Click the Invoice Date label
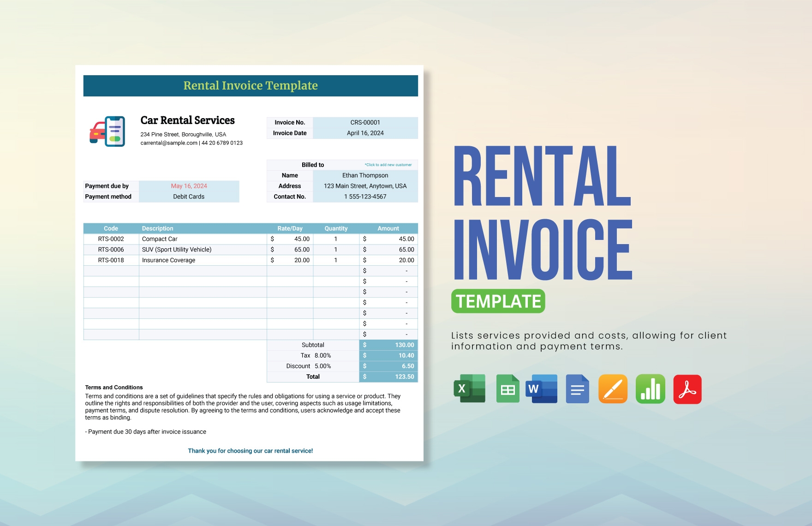The width and height of the screenshot is (812, 526). pos(290,133)
